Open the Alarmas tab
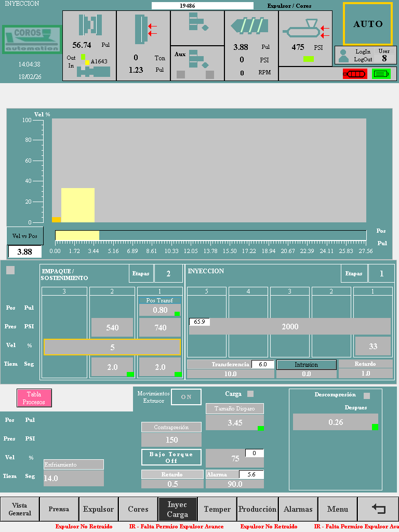 coord(298,509)
